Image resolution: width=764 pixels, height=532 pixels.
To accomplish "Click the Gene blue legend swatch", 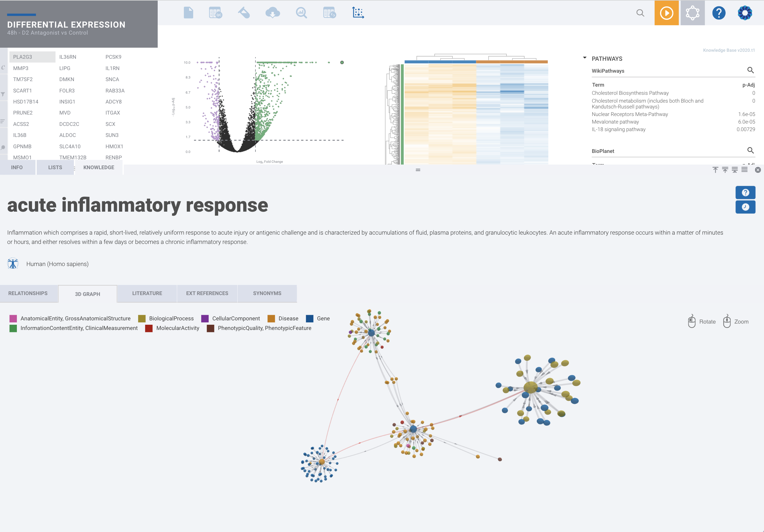I will click(310, 319).
